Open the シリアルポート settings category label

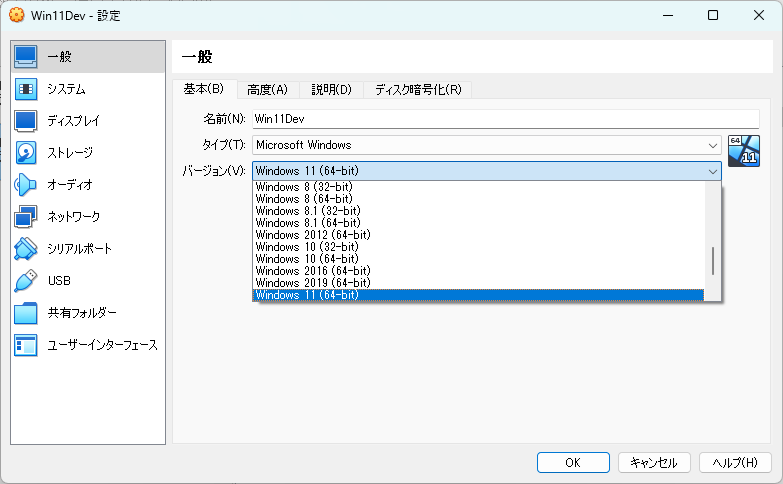point(79,249)
